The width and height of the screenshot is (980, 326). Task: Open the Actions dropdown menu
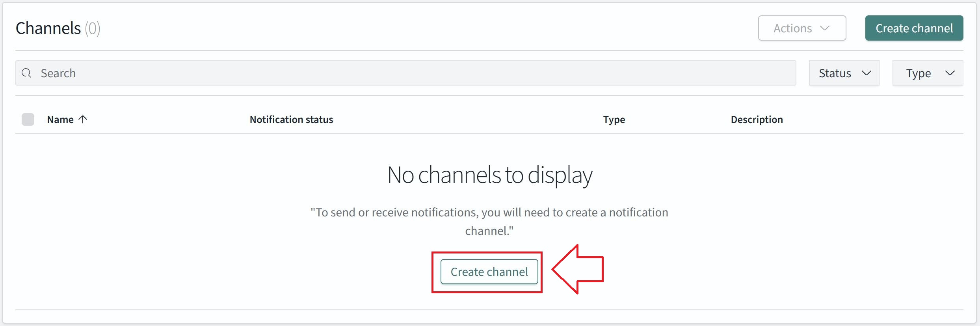pos(801,28)
